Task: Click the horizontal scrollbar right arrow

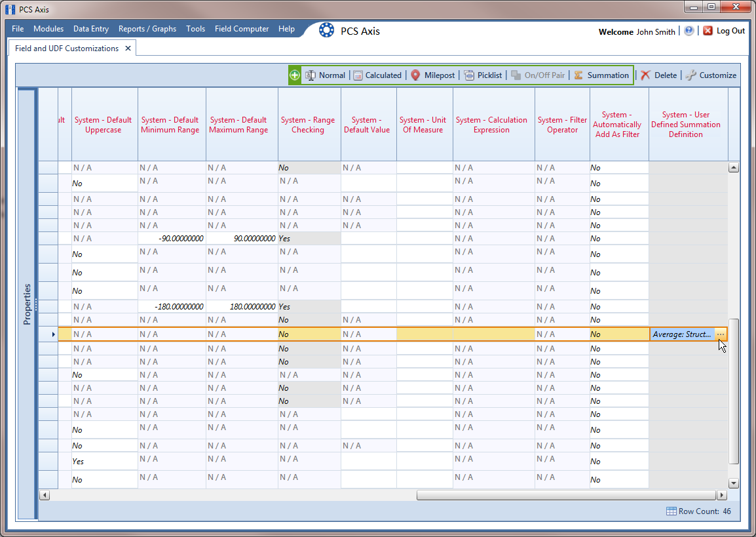Action: coord(722,495)
